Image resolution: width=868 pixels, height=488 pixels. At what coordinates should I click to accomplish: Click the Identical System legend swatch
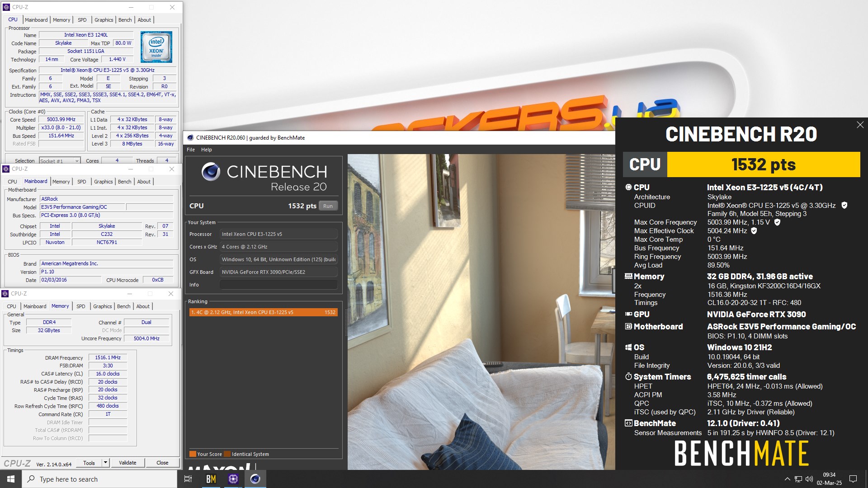click(x=227, y=454)
